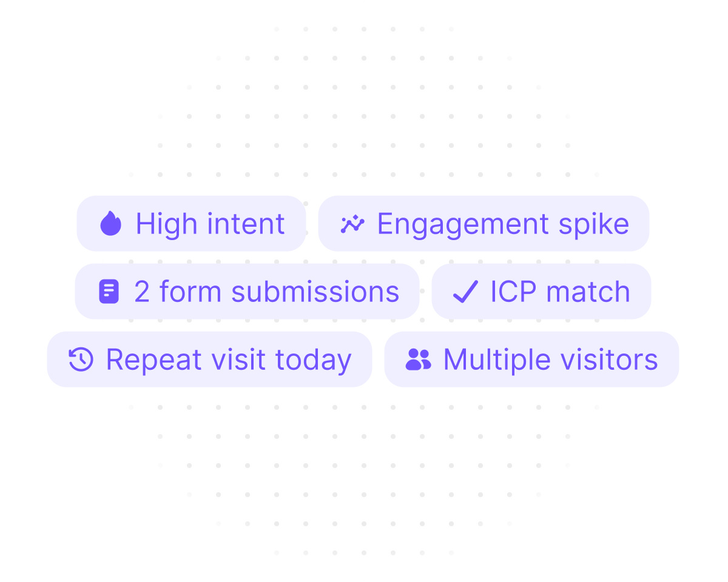Click the people group icon
The width and height of the screenshot is (728, 582).
[418, 359]
